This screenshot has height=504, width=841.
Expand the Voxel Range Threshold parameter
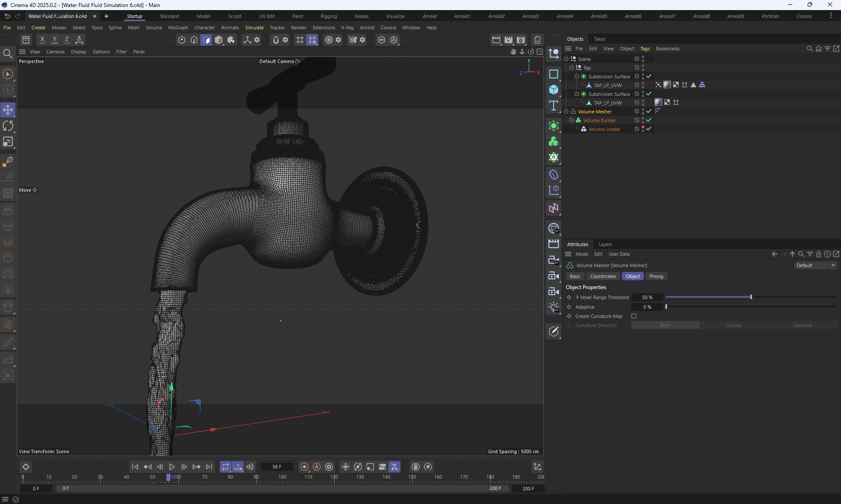pos(577,297)
